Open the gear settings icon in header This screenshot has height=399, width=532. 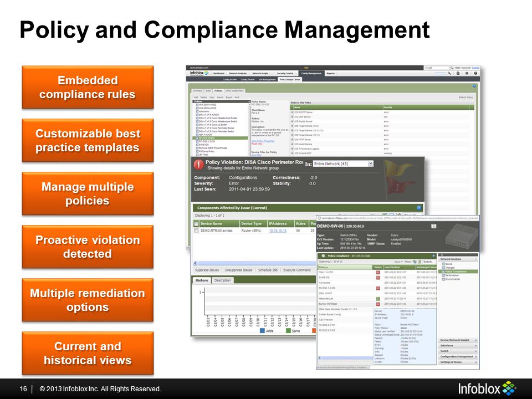coord(467,73)
